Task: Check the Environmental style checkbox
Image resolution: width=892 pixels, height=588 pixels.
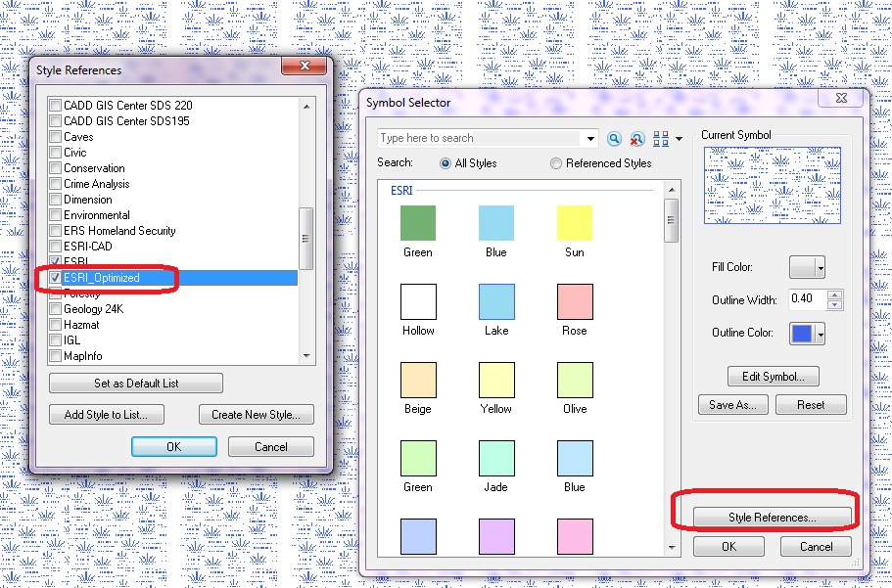Action: [x=55, y=215]
